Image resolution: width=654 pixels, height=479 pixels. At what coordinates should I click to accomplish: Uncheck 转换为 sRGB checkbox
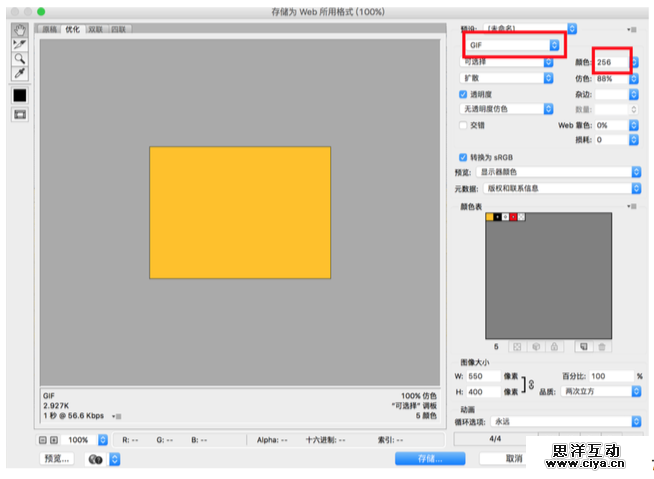coord(464,157)
